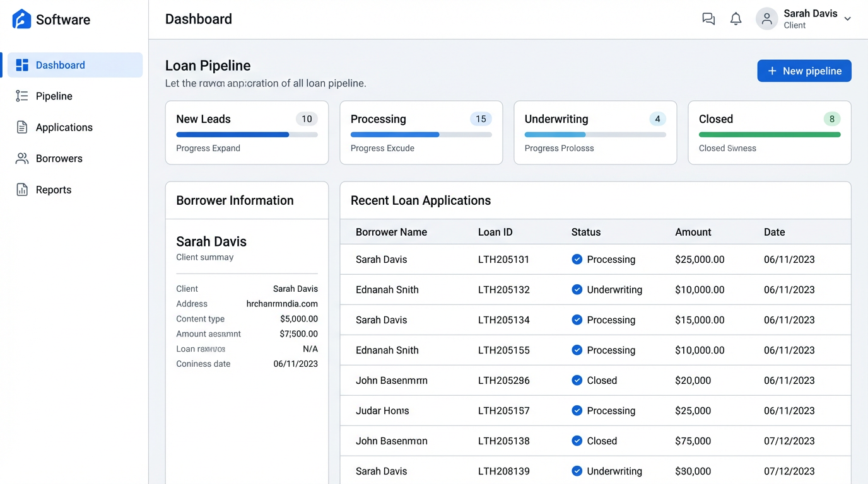Expand the Sarah Davis account chevron
The image size is (868, 484).
coord(848,20)
